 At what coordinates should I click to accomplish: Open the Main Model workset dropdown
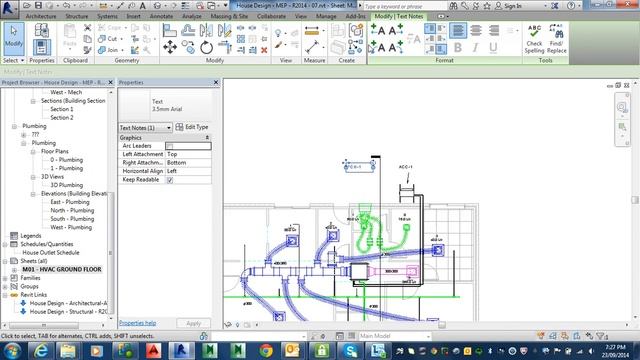pyautogui.click(x=394, y=336)
